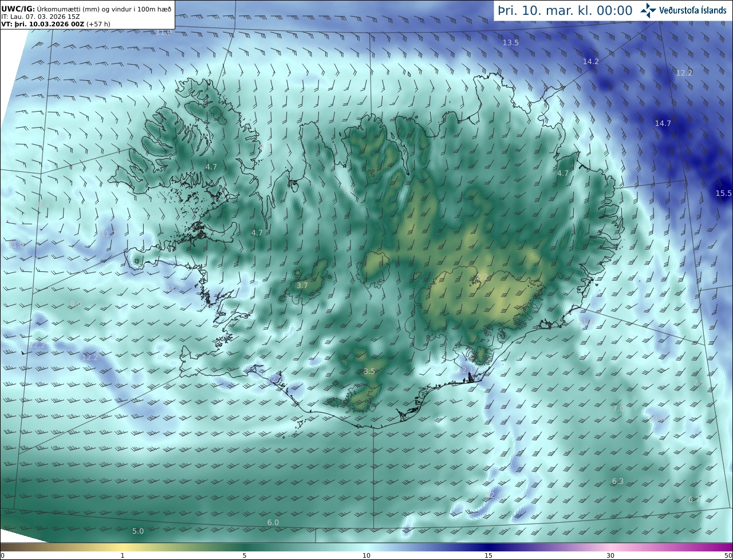Image resolution: width=733 pixels, height=560 pixels.
Task: Click the 13.5 value on the map
Action: pos(511,43)
